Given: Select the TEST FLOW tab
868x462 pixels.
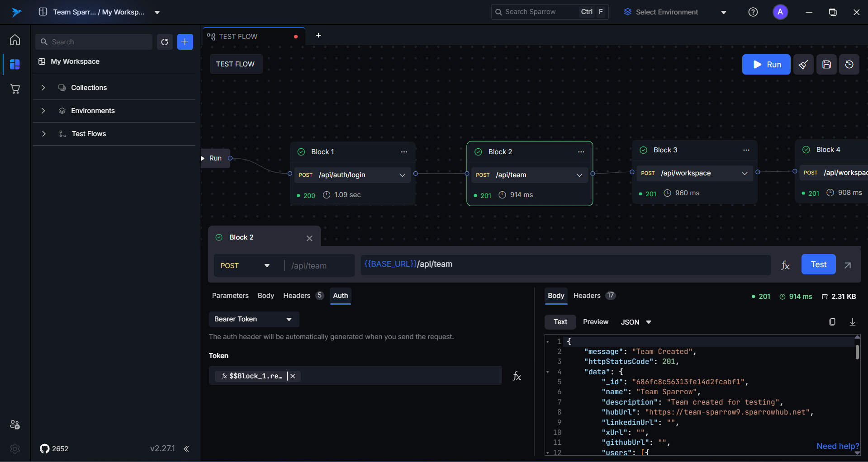Looking at the screenshot, I should coord(254,37).
